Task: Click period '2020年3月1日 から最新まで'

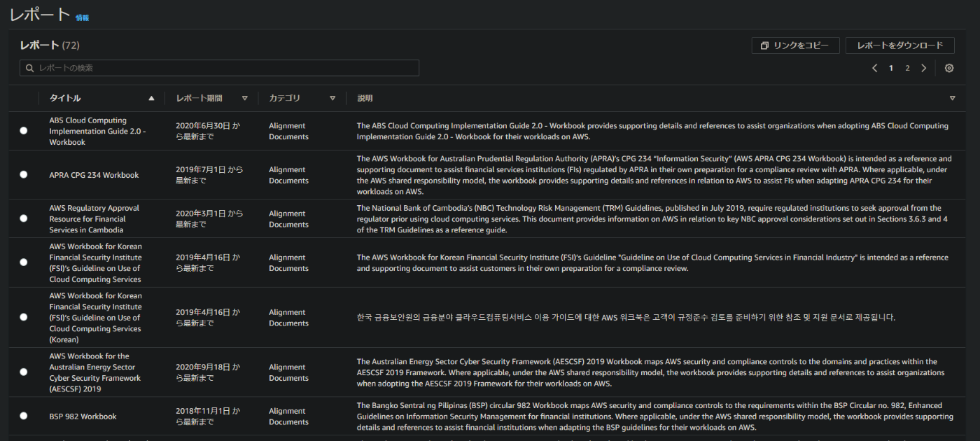Action: point(209,218)
